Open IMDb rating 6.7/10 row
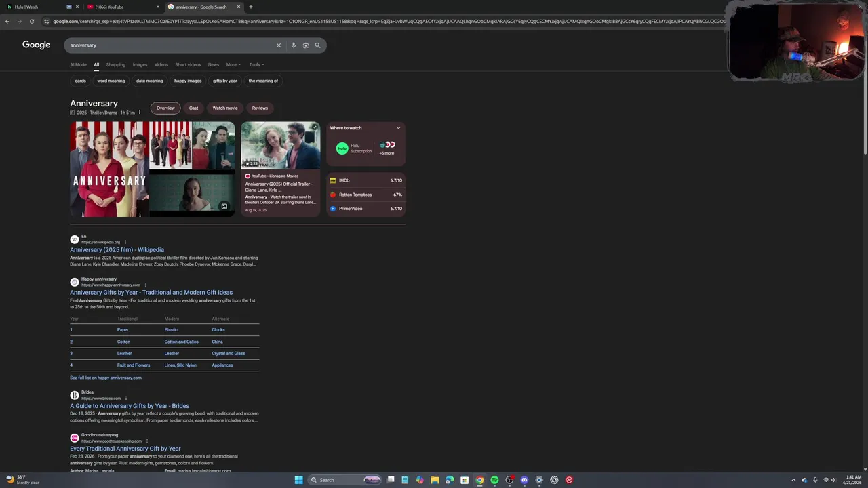This screenshot has height=488, width=868. pyautogui.click(x=366, y=180)
